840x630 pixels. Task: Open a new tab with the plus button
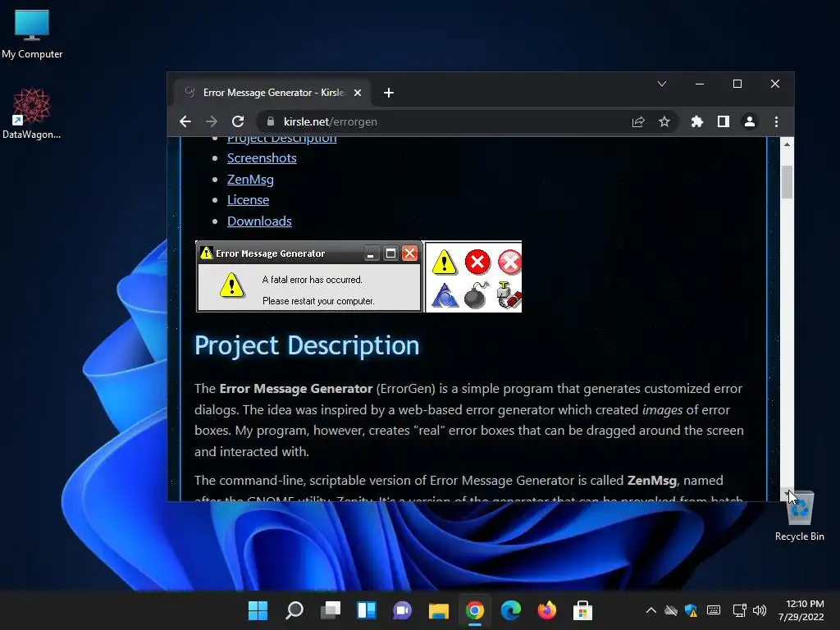pyautogui.click(x=389, y=93)
